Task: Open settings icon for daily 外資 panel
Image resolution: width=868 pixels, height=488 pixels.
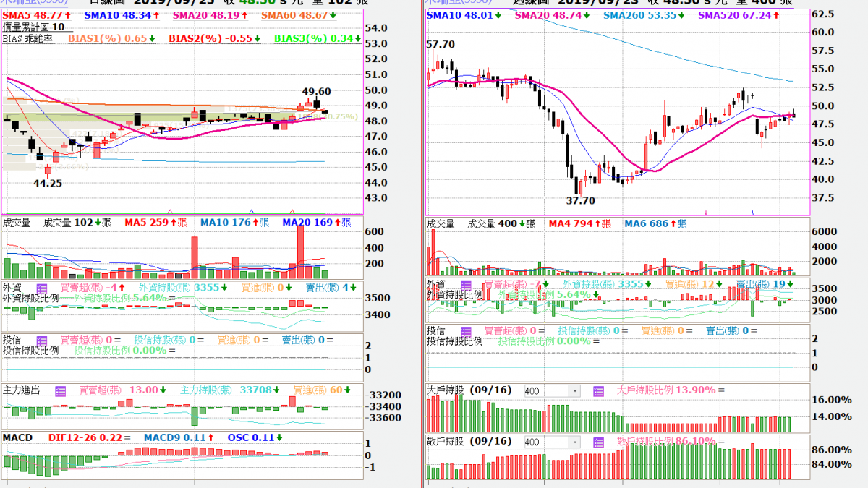Action: [x=41, y=287]
